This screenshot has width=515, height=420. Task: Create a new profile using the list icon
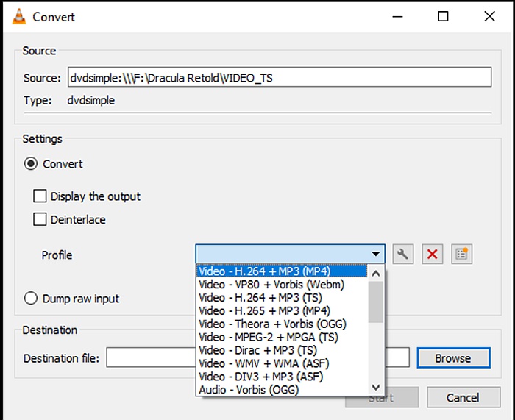462,254
